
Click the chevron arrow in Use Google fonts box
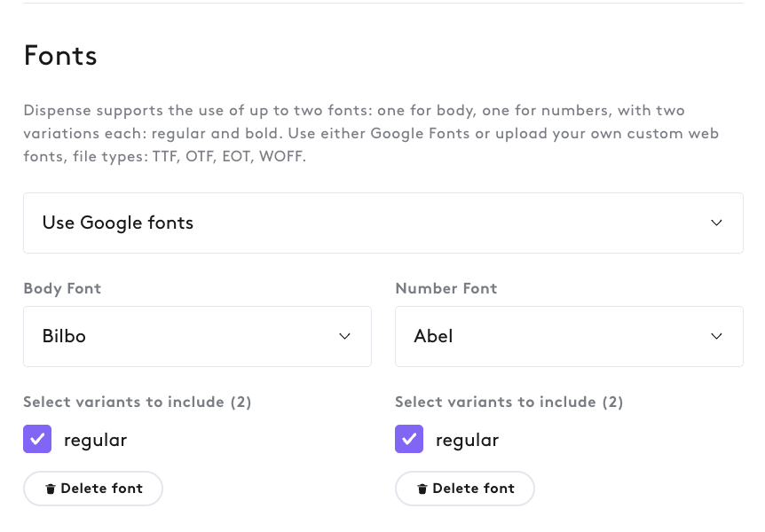pos(716,223)
